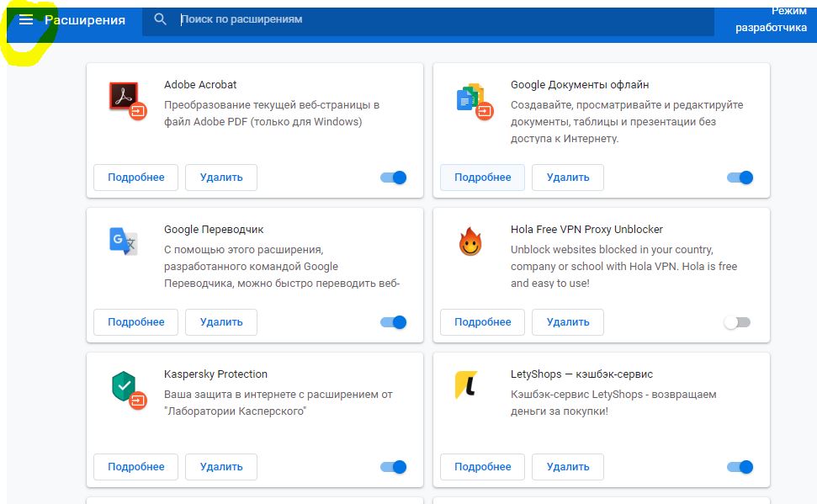817x504 pixels.
Task: Click the 'Расширения' page title
Action: (85, 20)
